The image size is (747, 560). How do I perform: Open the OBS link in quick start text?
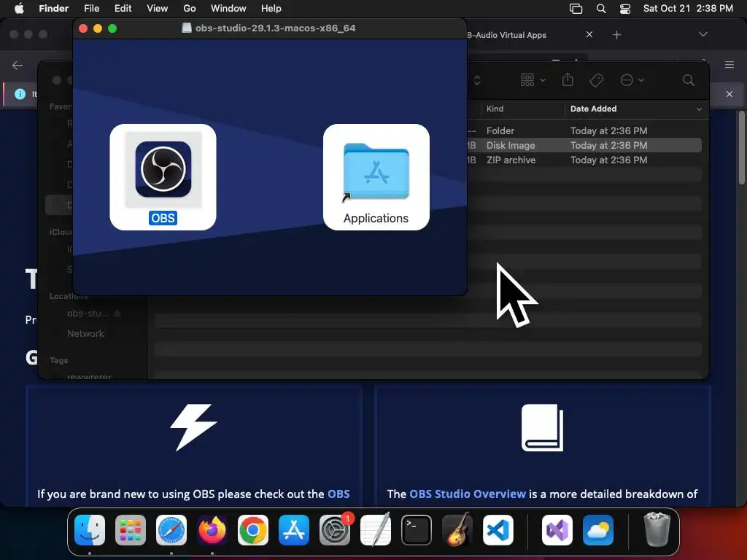pos(338,494)
